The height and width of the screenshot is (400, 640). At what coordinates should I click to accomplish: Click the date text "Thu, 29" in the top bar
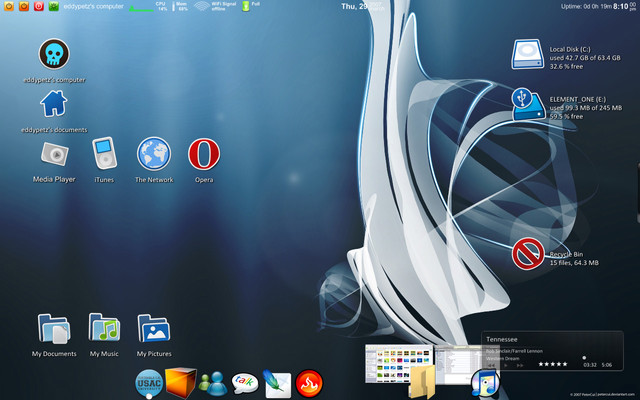click(x=354, y=7)
